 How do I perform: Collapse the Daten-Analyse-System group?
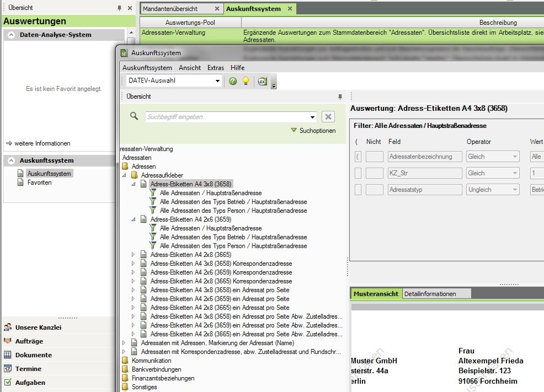tap(12, 35)
